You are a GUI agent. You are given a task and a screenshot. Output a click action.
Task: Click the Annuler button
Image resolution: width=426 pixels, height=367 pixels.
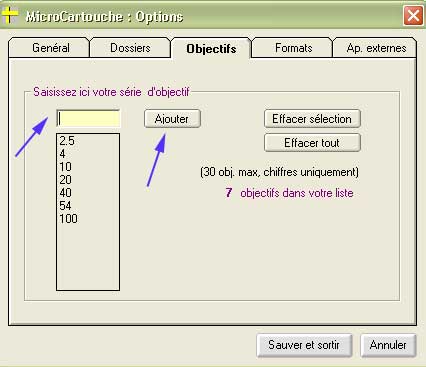point(388,345)
